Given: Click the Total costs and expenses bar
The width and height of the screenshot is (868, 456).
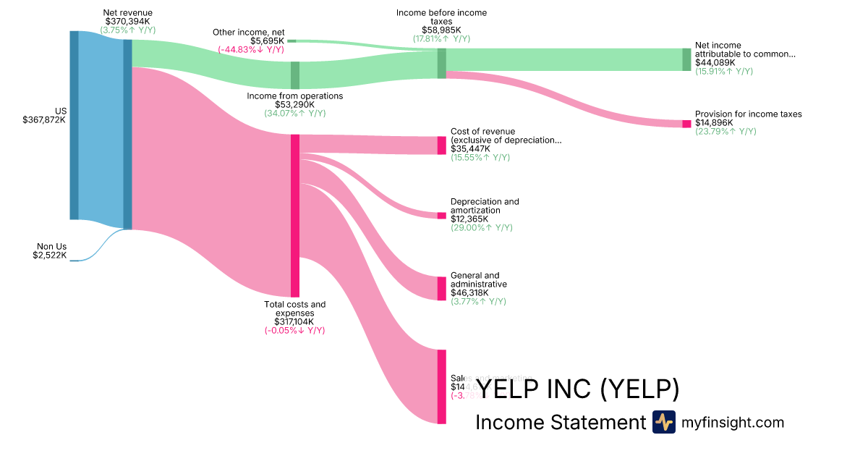Looking at the screenshot, I should pos(295,216).
